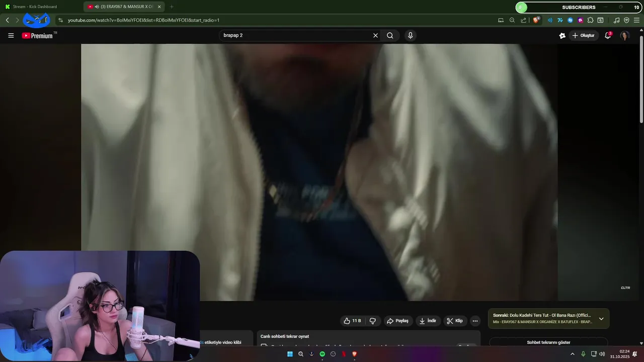Viewport: 644px width, 362px height.
Task: Open a new browser tab
Action: pyautogui.click(x=172, y=7)
